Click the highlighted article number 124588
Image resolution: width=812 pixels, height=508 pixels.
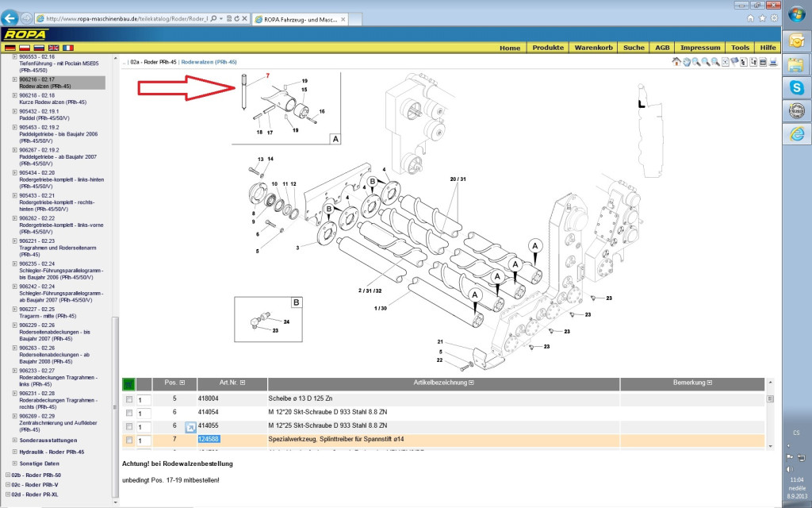click(209, 439)
